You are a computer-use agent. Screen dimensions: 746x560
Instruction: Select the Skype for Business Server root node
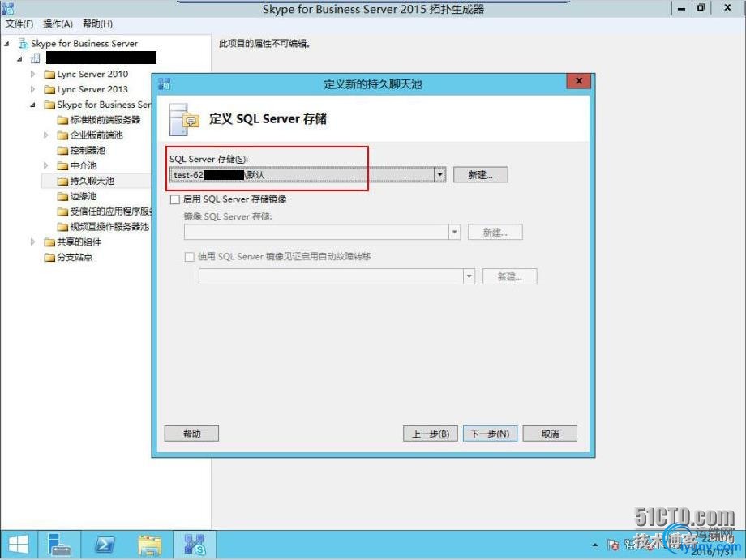(84, 43)
